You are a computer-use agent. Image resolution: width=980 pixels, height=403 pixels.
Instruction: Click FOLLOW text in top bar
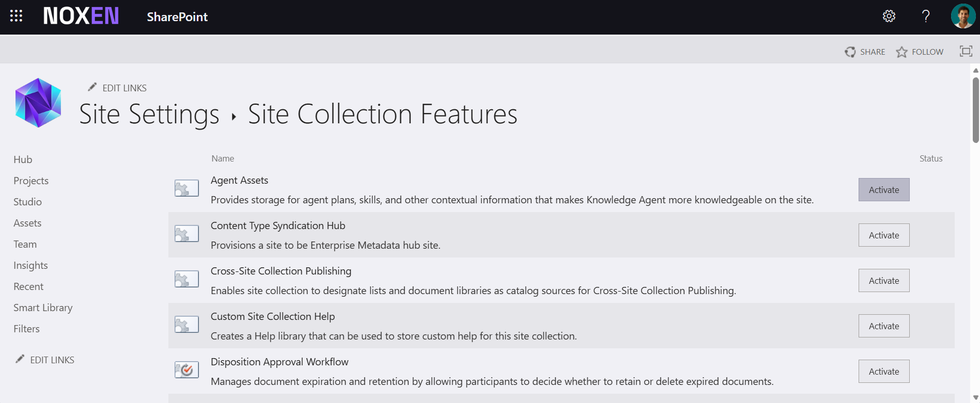(x=927, y=52)
